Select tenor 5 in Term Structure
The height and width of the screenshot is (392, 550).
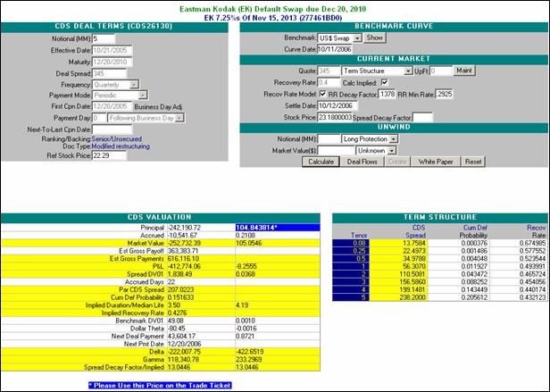351,297
